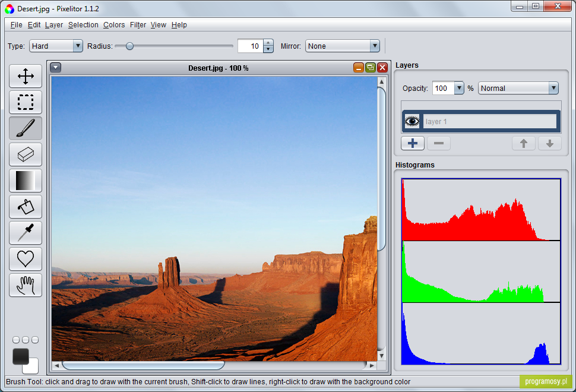Toggle visibility of layer 1 eye icon

point(412,121)
